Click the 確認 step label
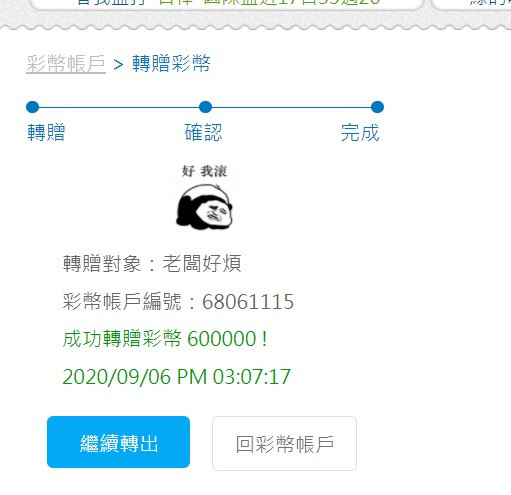The height and width of the screenshot is (495, 511). pyautogui.click(x=203, y=132)
